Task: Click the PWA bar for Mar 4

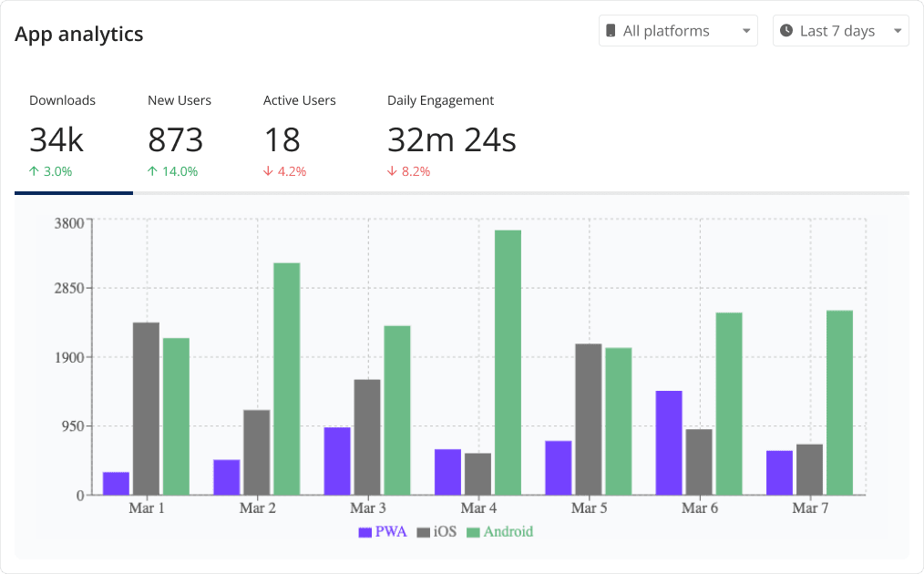Action: (447, 473)
